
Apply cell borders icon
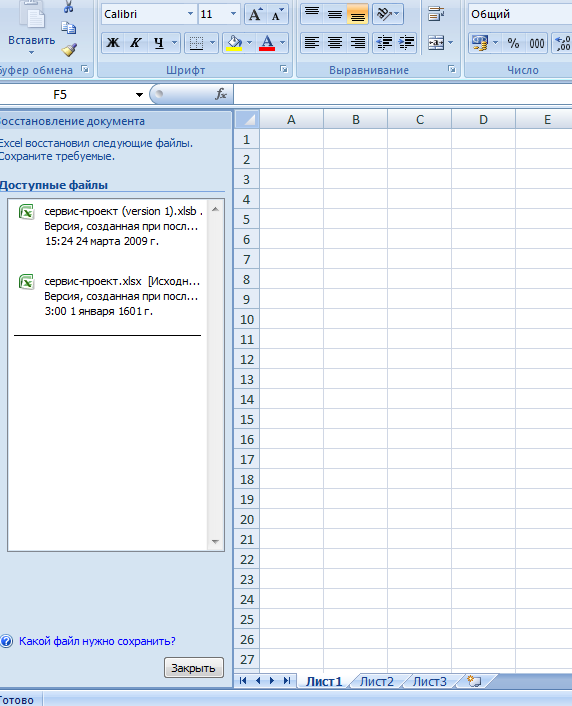[196, 43]
